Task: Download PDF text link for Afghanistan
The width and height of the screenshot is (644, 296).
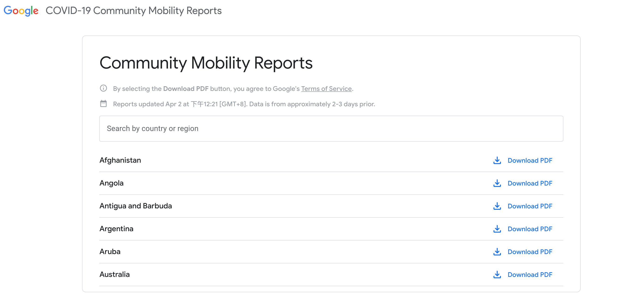Action: pos(530,161)
